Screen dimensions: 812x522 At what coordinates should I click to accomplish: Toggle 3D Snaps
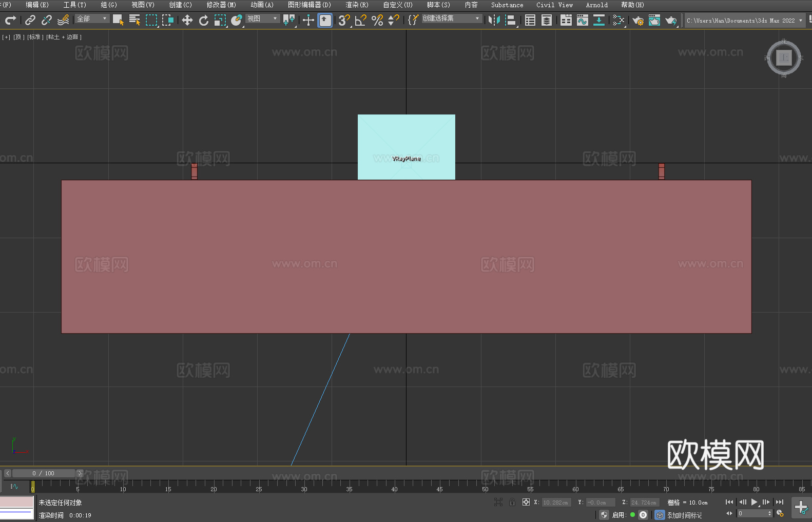point(344,20)
